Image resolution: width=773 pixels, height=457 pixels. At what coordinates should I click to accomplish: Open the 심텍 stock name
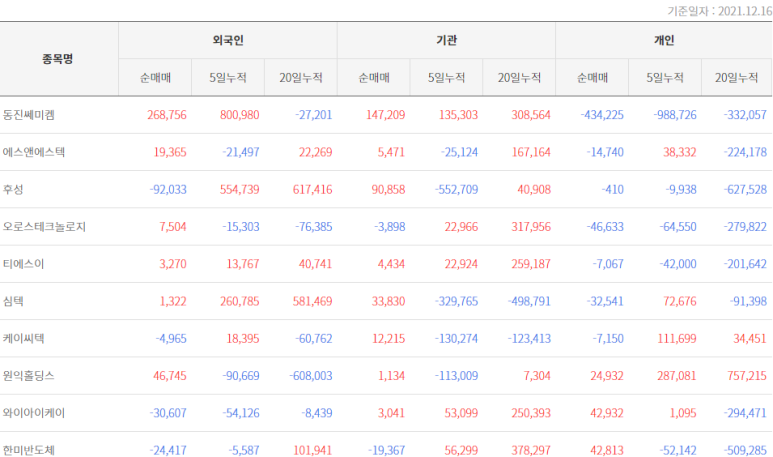tap(13, 301)
